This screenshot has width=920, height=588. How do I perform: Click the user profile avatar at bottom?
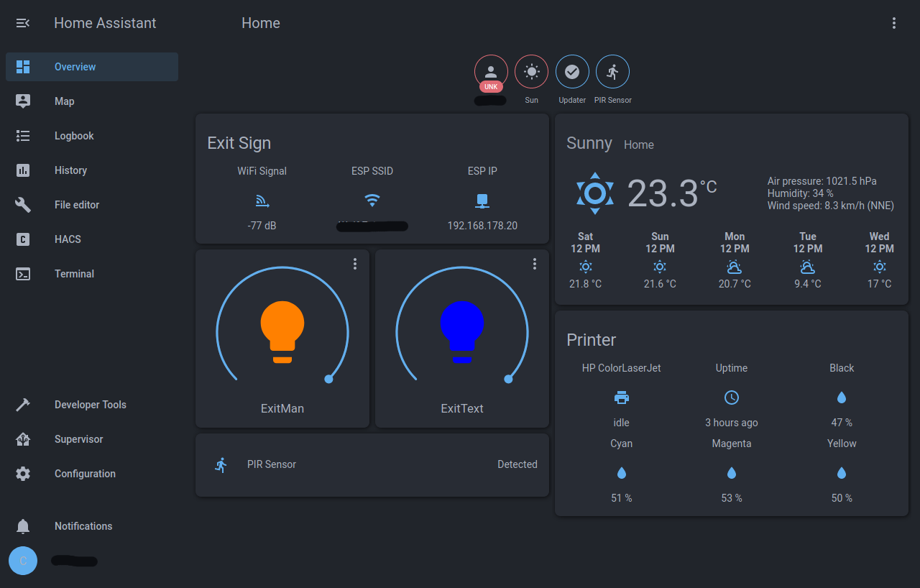(22, 560)
